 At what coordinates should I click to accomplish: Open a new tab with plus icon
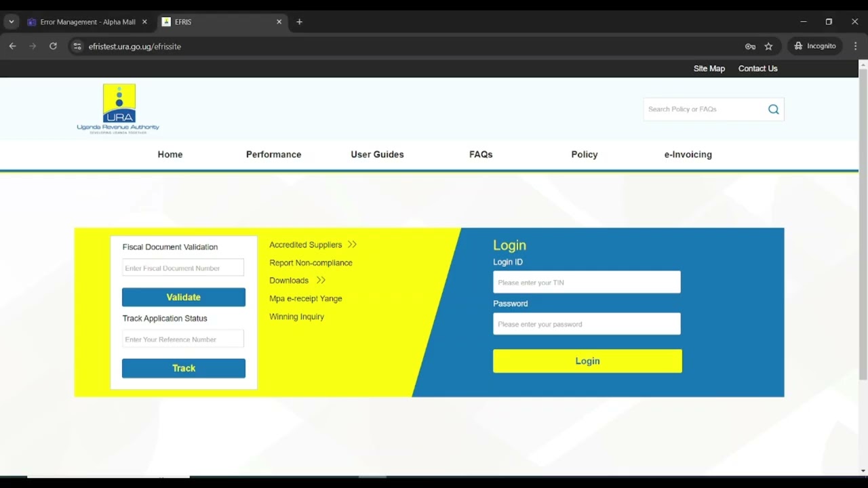(299, 22)
